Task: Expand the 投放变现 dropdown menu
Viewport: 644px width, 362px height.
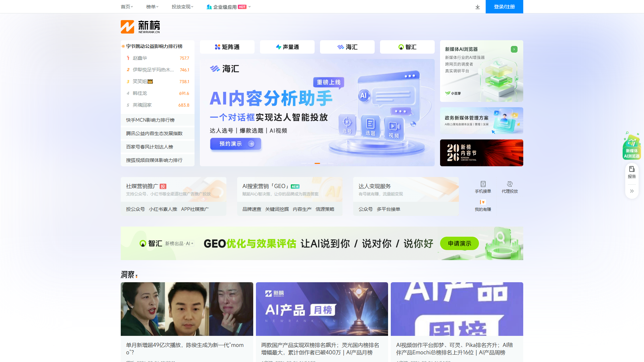Action: coord(182,7)
